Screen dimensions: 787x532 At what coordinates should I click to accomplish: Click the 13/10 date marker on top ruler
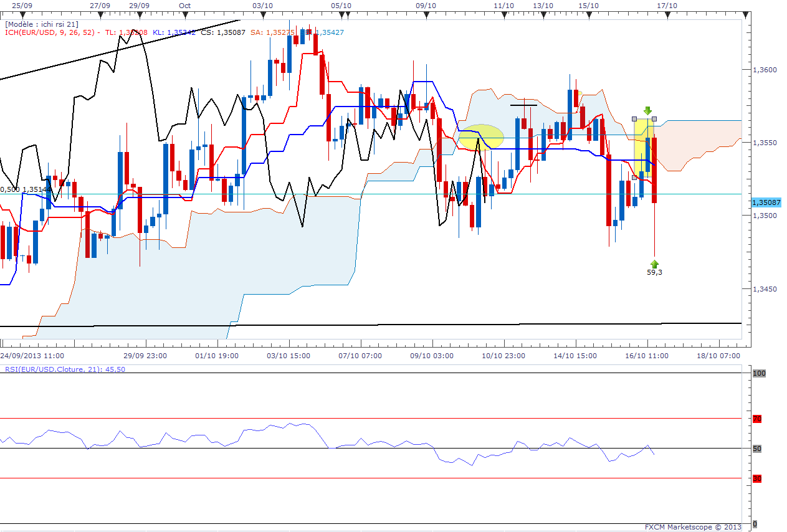pos(543,5)
